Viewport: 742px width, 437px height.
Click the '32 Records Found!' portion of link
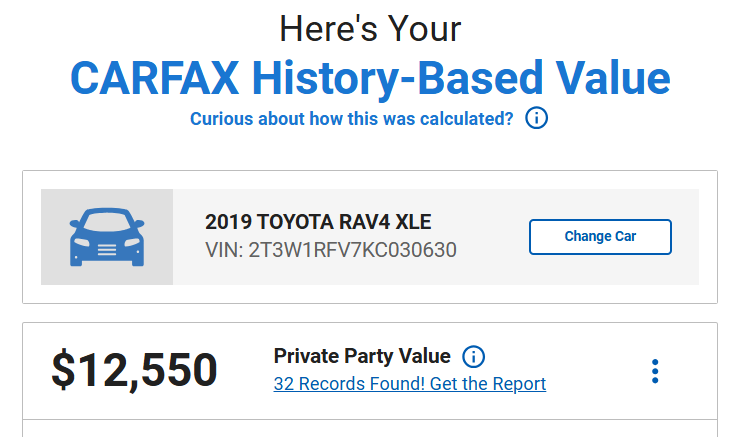click(x=349, y=383)
